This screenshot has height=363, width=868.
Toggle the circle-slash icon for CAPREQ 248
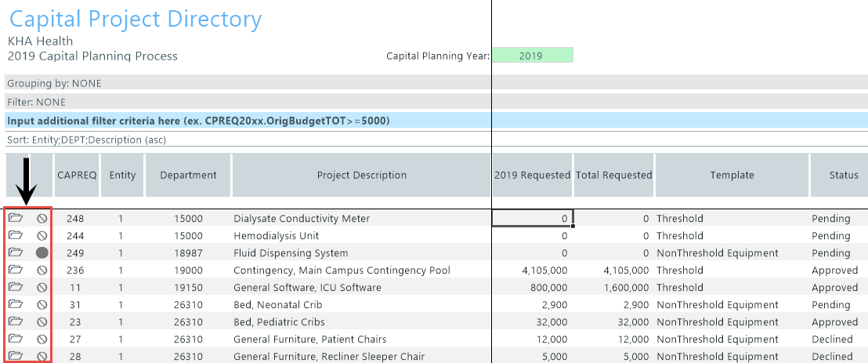click(42, 218)
